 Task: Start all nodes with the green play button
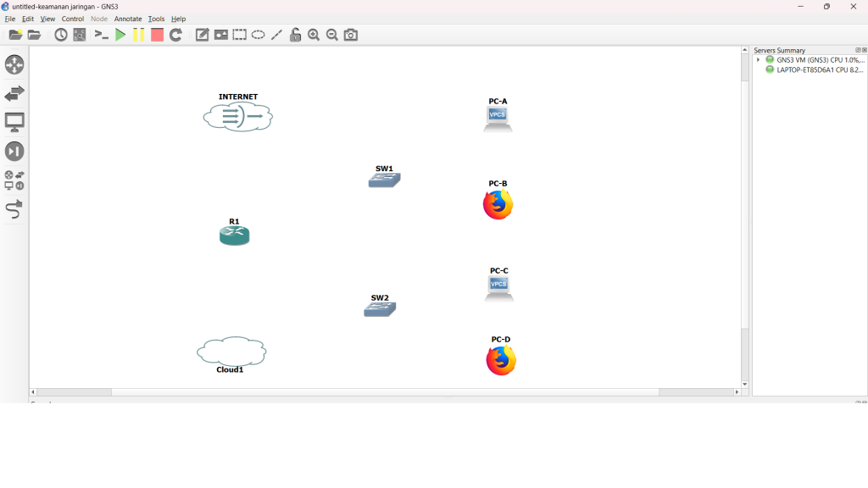pos(120,35)
